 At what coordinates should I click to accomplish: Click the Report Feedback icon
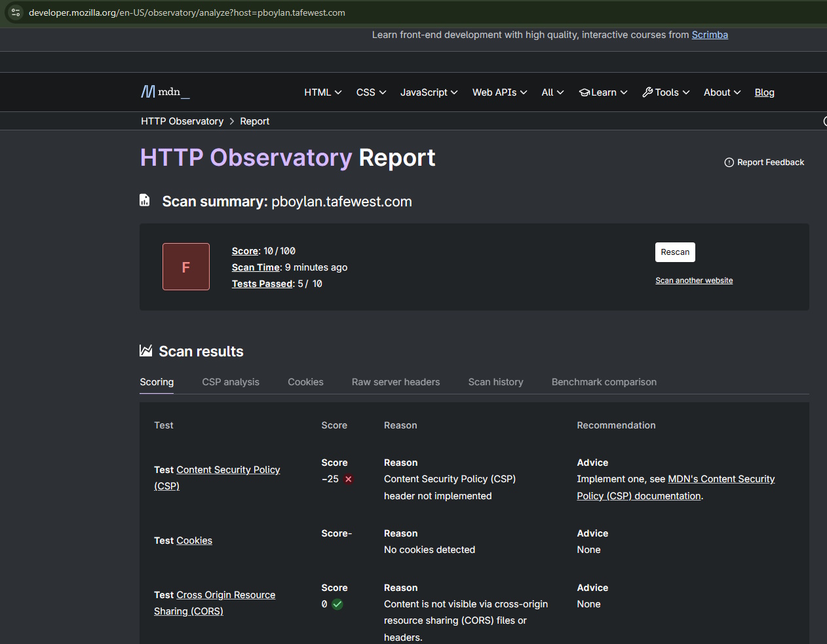(x=729, y=162)
